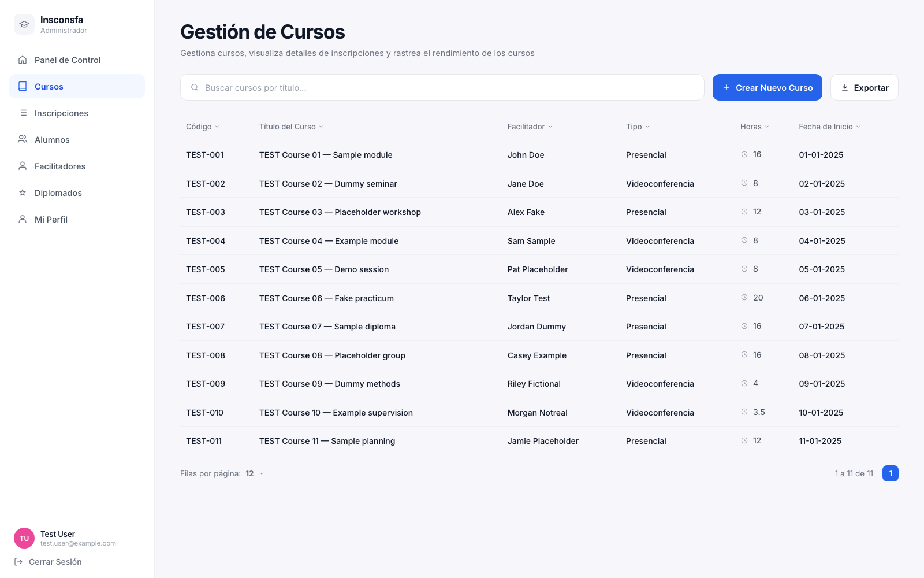924x578 pixels.
Task: Click the Inscripciones list icon
Action: [23, 113]
